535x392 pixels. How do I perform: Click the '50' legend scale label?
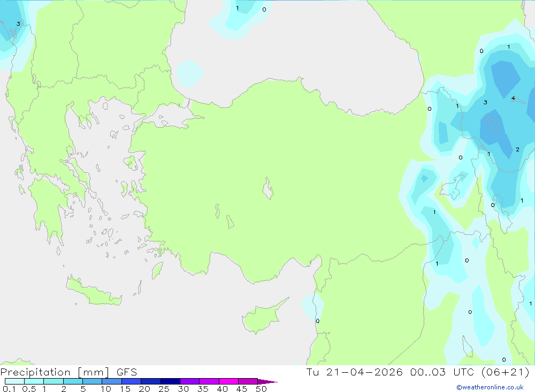pos(261,389)
